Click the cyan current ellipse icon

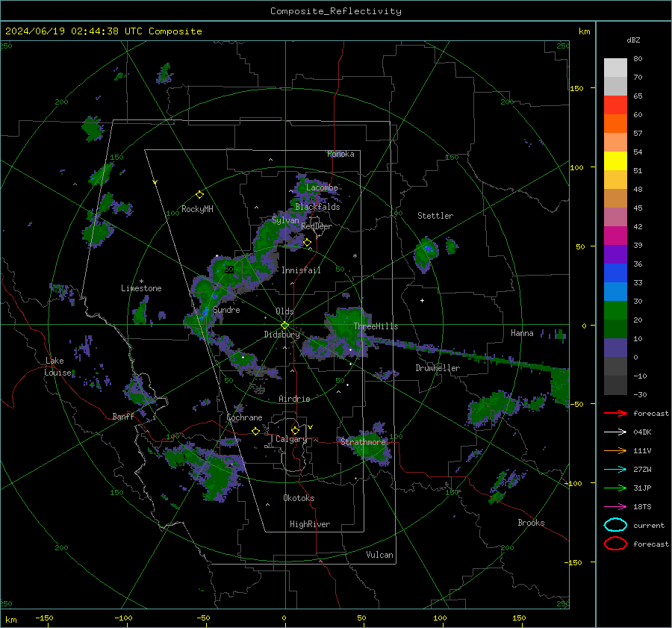tap(615, 525)
